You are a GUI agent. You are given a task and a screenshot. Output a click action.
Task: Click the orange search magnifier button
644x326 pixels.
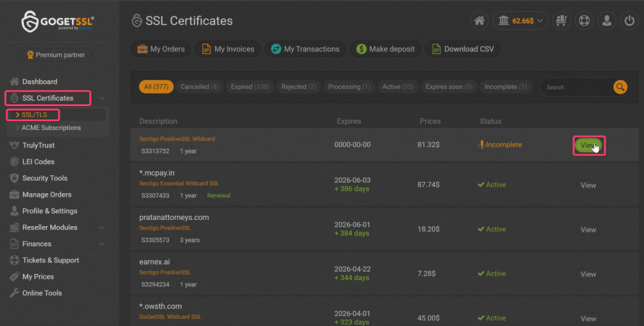[620, 87]
